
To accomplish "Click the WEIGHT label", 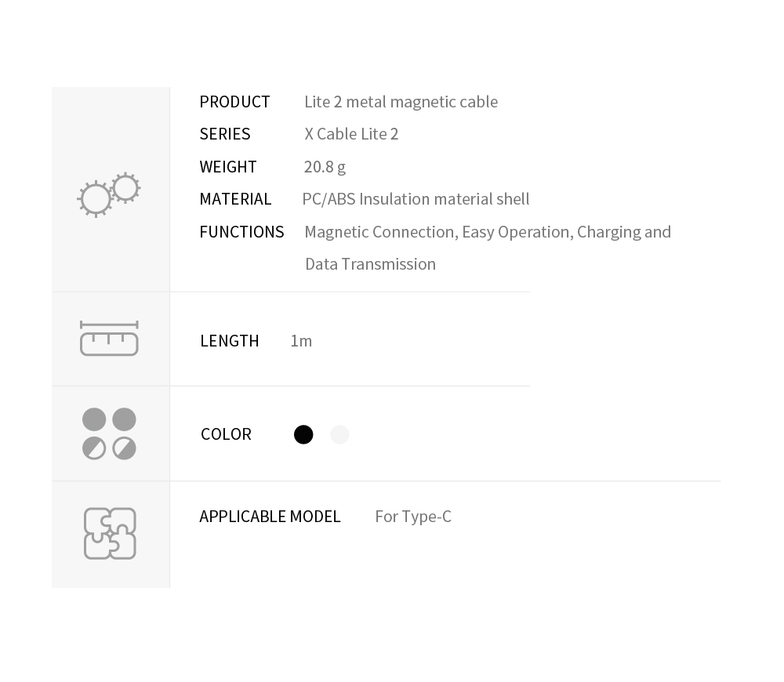I will coord(228,166).
